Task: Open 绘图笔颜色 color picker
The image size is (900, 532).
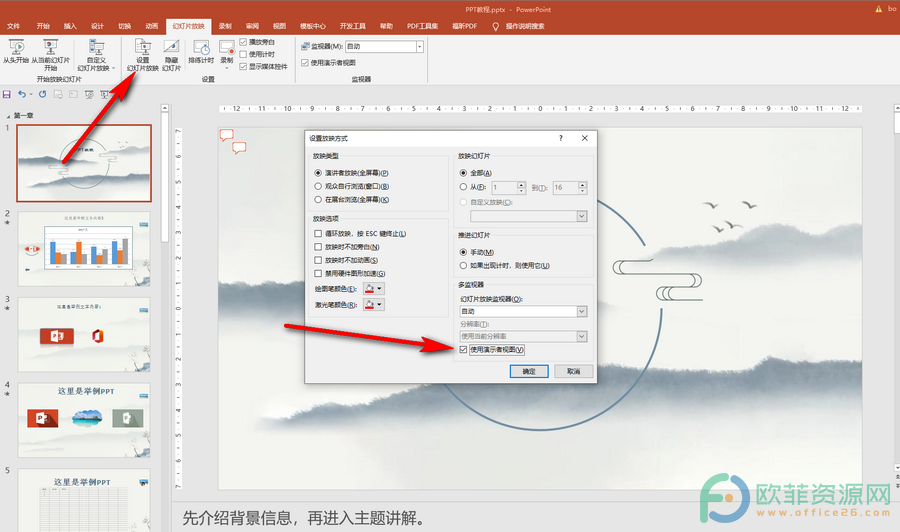Action: [x=374, y=289]
